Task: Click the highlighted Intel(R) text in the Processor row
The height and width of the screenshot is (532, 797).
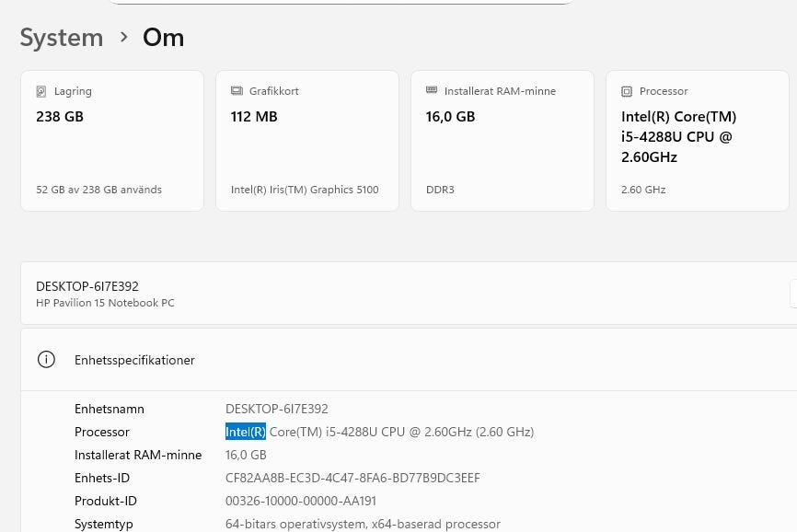Action: click(246, 432)
